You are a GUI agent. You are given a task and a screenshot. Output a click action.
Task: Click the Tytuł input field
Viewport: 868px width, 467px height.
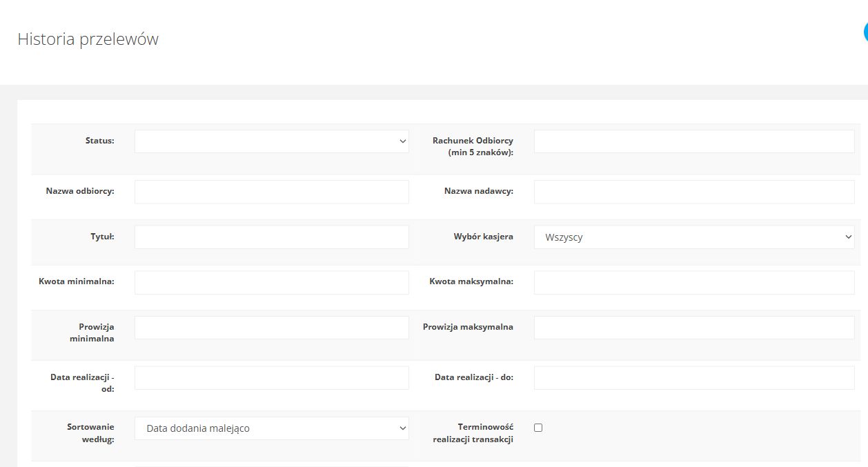(x=271, y=237)
